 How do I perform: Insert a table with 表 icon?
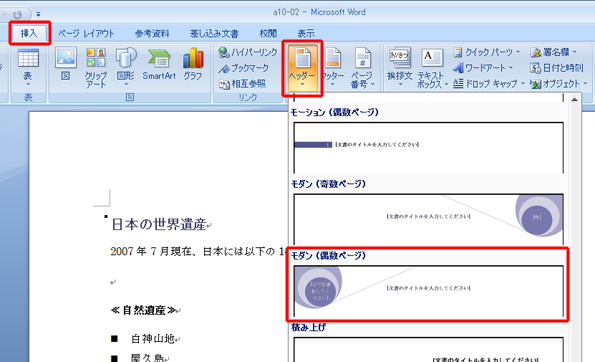click(x=28, y=67)
